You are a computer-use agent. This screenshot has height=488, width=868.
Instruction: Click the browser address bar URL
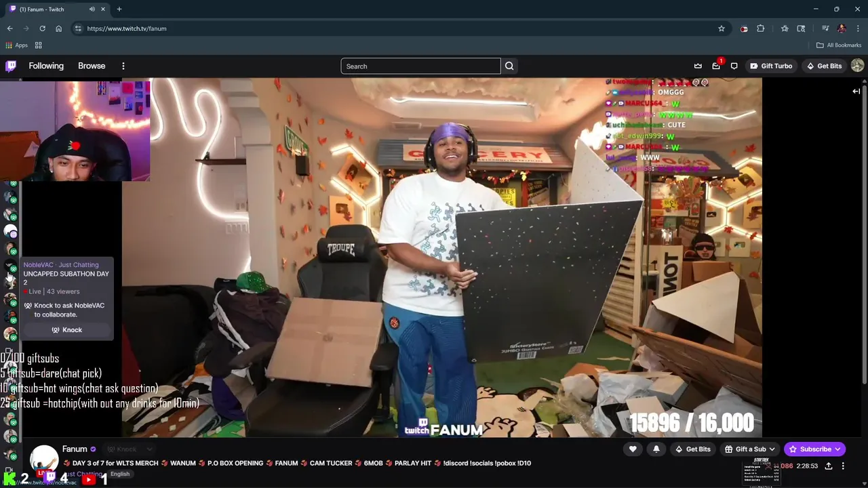click(x=126, y=28)
